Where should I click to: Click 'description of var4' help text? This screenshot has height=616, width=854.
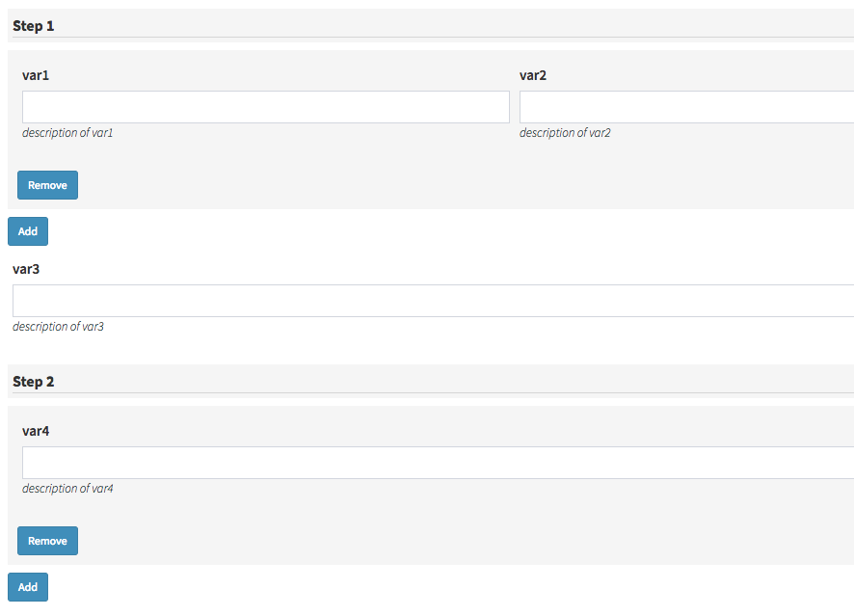coord(67,489)
